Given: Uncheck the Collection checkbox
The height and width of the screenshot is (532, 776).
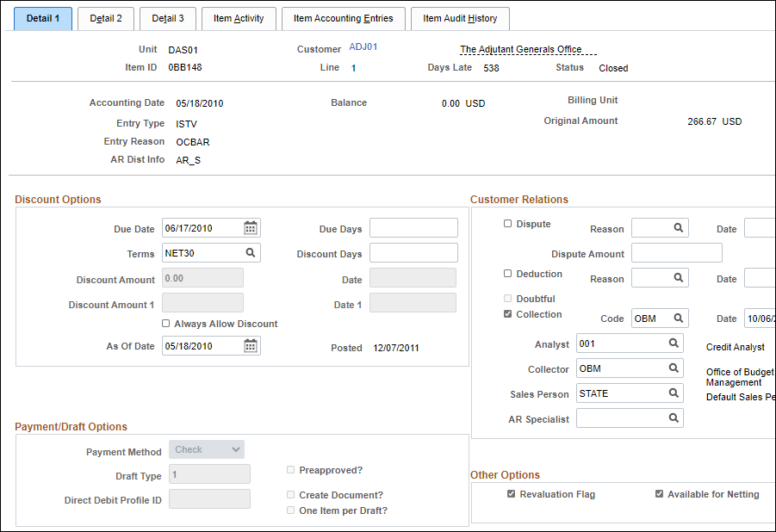Looking at the screenshot, I should (507, 313).
